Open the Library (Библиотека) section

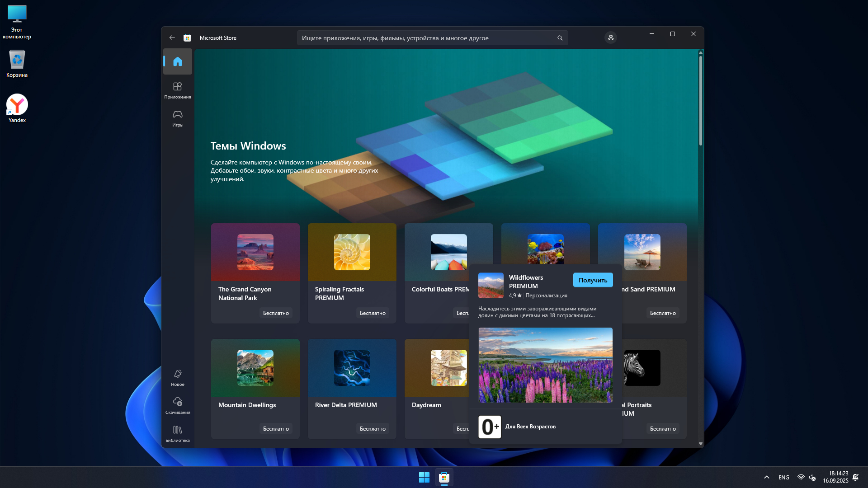178,433
